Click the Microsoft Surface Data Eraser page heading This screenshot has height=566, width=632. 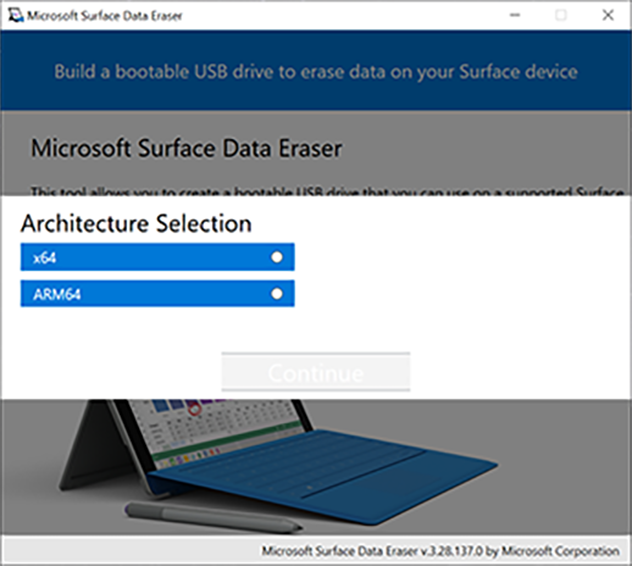(187, 149)
